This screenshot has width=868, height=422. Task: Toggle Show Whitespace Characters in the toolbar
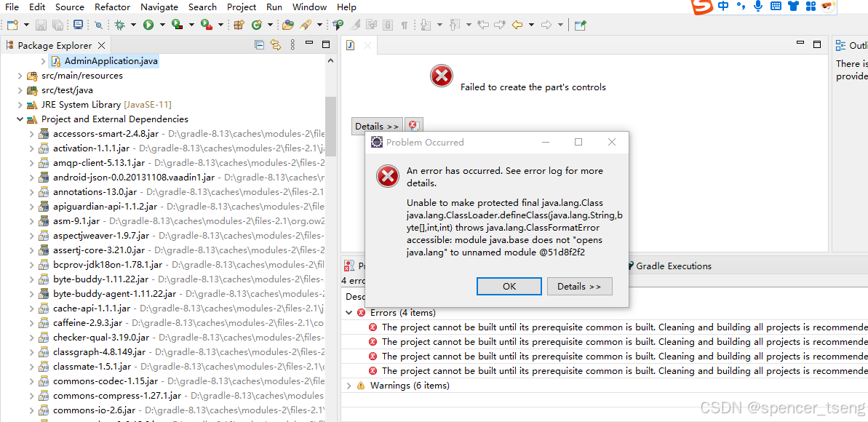pos(404,24)
